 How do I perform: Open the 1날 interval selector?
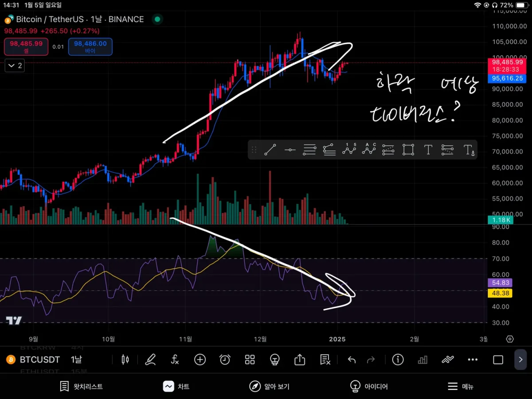click(x=76, y=360)
